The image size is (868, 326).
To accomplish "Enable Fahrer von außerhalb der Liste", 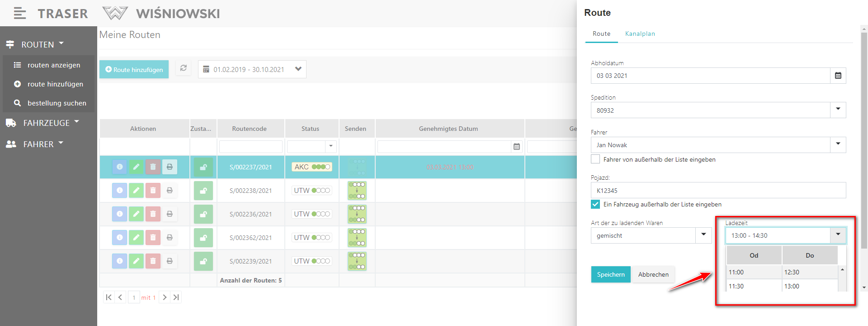I will [x=595, y=159].
